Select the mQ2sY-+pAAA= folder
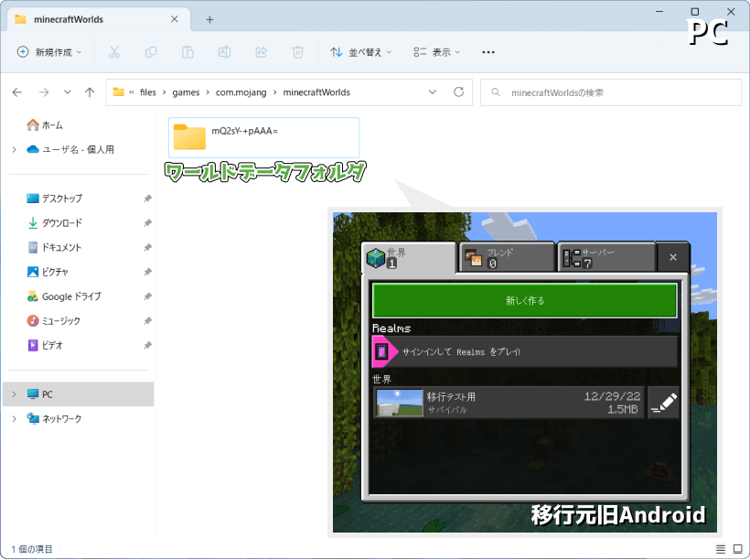The width and height of the screenshot is (750, 560). 263,137
